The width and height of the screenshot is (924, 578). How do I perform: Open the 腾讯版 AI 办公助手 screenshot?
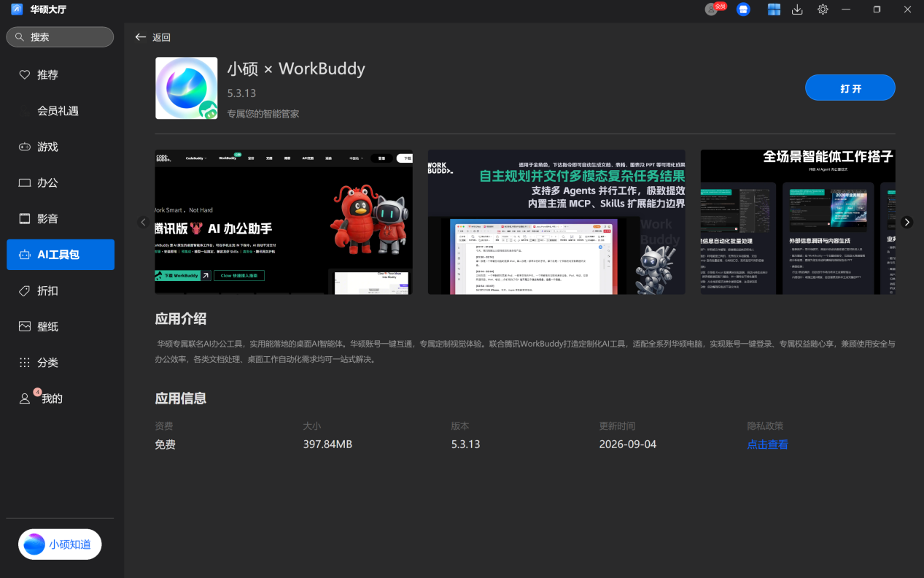284,222
